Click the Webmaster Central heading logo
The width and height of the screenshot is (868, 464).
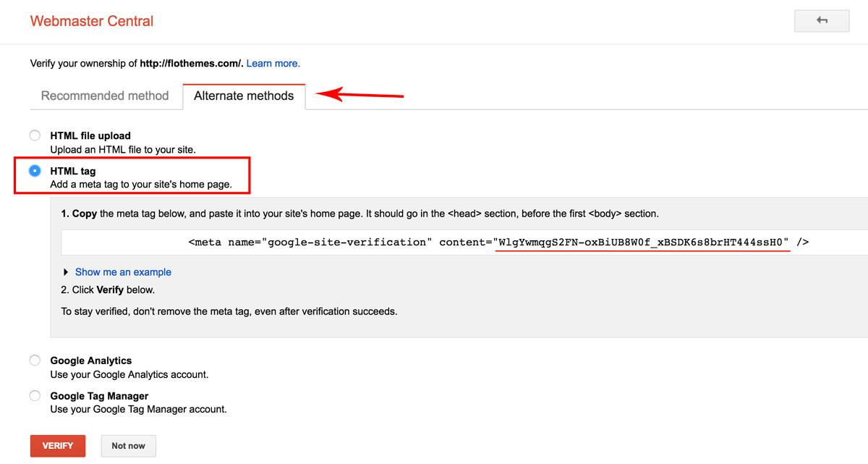tap(91, 21)
